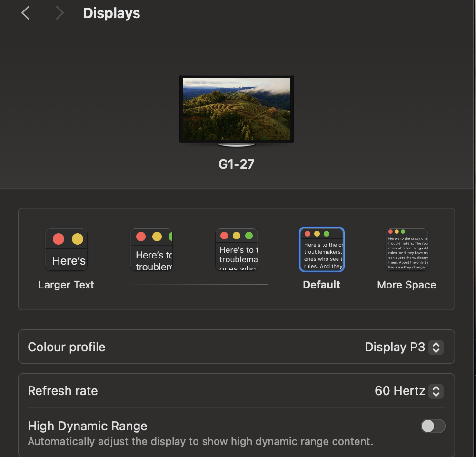This screenshot has height=457, width=476.
Task: Open the Refresh rate selector
Action: [436, 391]
